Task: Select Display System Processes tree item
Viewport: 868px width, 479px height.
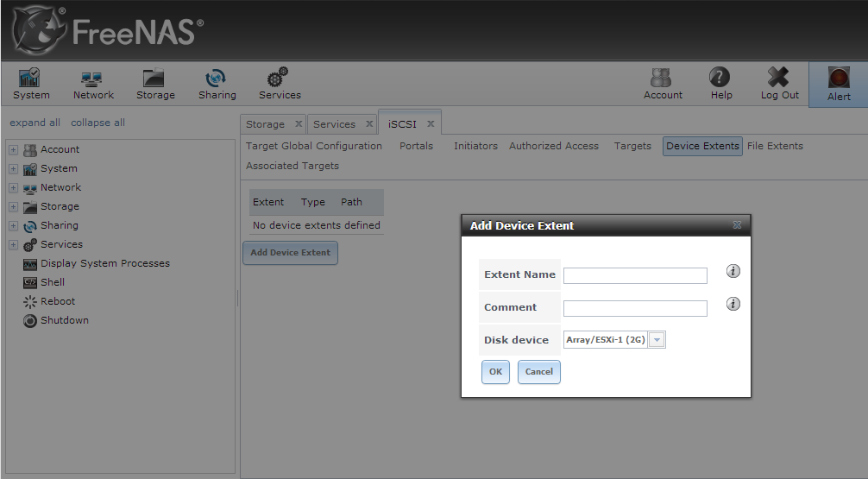Action: (x=105, y=263)
